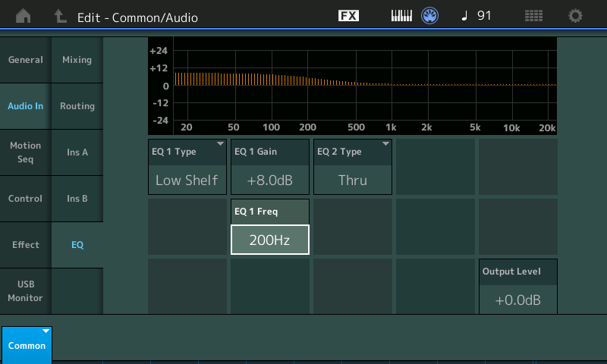Go to the Ins A tab
This screenshot has height=364, width=607.
(x=77, y=152)
